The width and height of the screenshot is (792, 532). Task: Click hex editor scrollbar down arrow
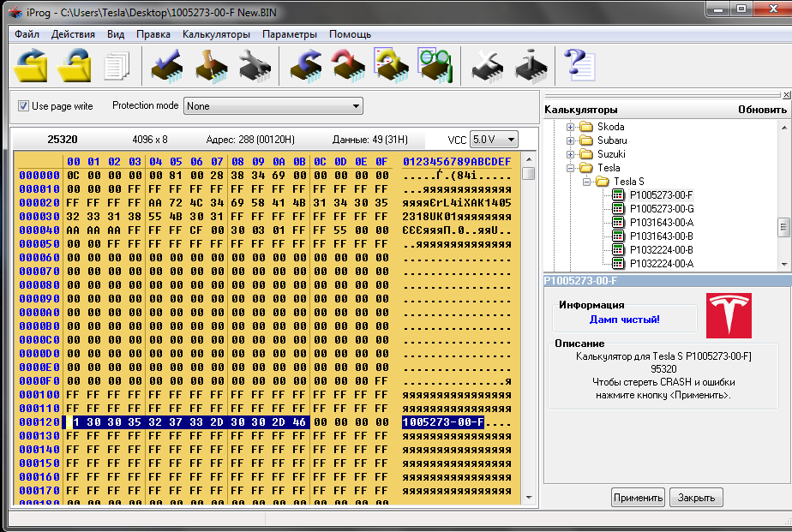pyautogui.click(x=528, y=497)
